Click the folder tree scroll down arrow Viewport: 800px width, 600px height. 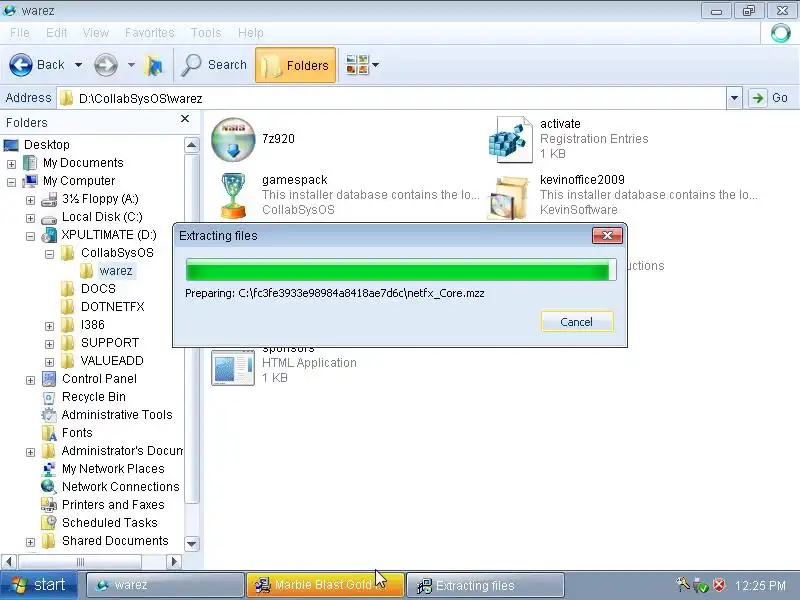[192, 544]
